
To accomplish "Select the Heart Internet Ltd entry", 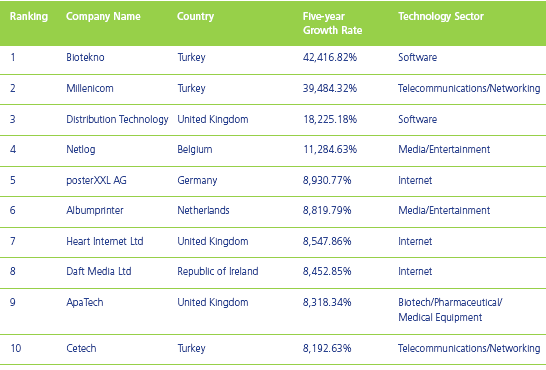I will click(105, 241).
